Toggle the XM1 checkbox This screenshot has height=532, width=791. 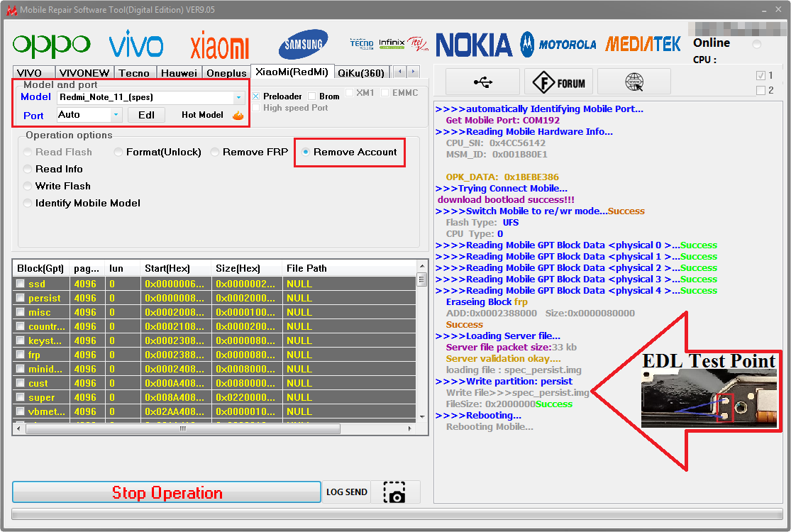coord(349,93)
